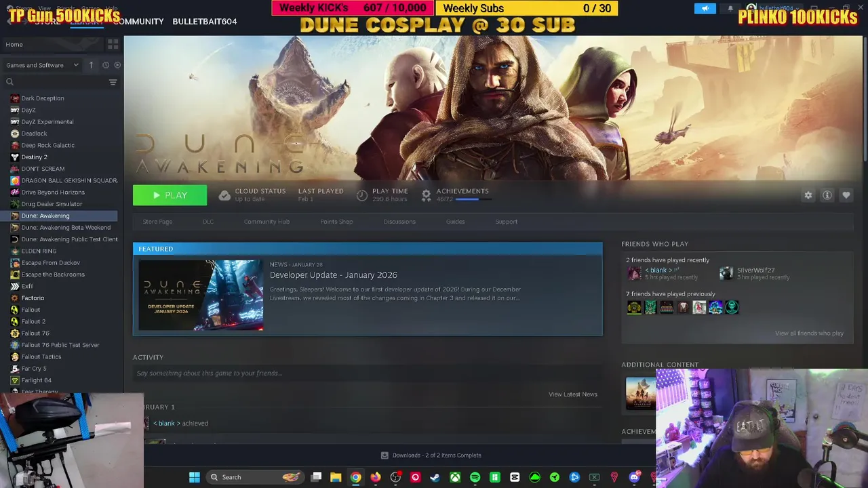This screenshot has width=868, height=488.
Task: Go to COMMUNITY in the top navigation
Action: click(138, 22)
